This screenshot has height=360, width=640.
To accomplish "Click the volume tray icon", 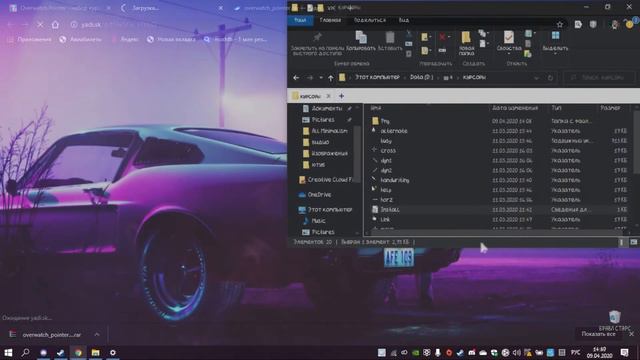I will 517,353.
